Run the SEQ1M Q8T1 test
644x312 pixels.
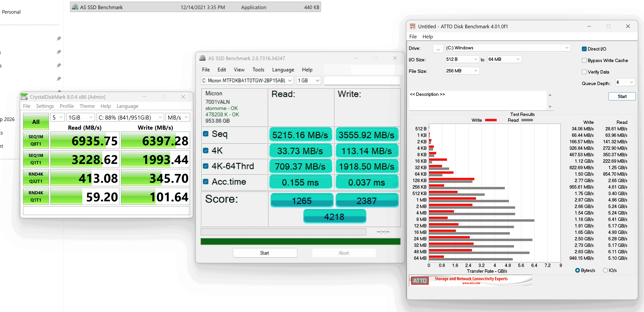tap(36, 140)
